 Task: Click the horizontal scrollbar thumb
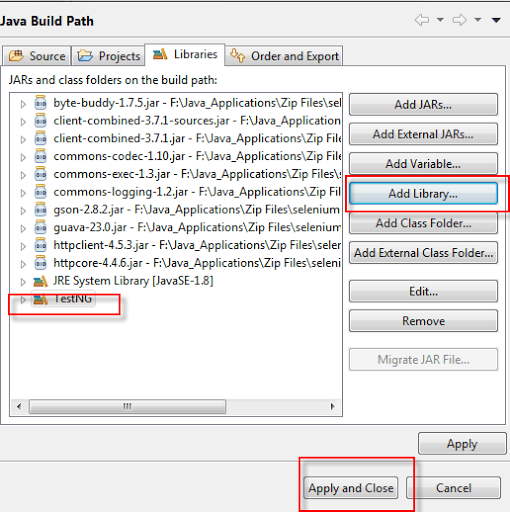point(127,406)
